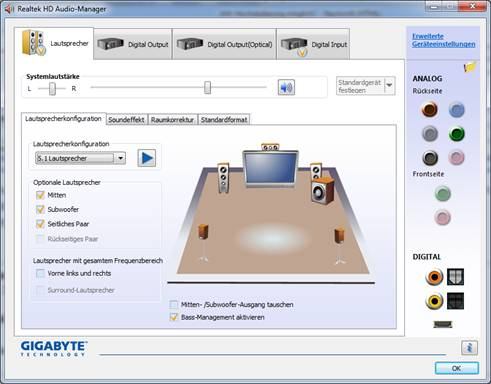Disable Bass-Management aktivieren
This screenshot has width=491, height=384.
coord(174,317)
